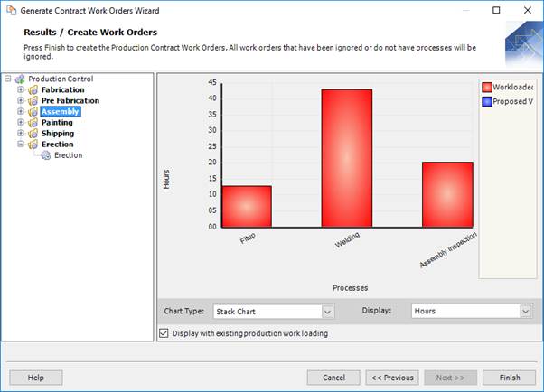Click the Assembly folder icon
This screenshot has width=544, height=392.
[33, 112]
